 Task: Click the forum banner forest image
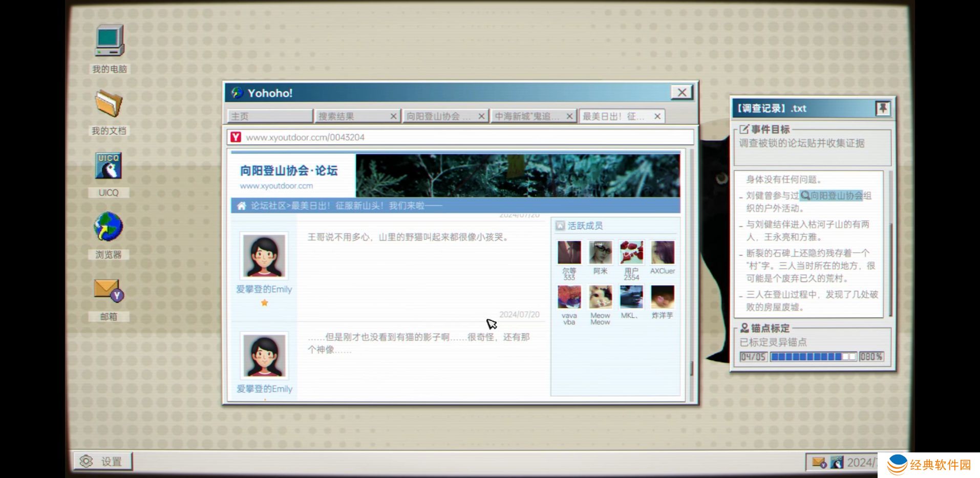(518, 175)
